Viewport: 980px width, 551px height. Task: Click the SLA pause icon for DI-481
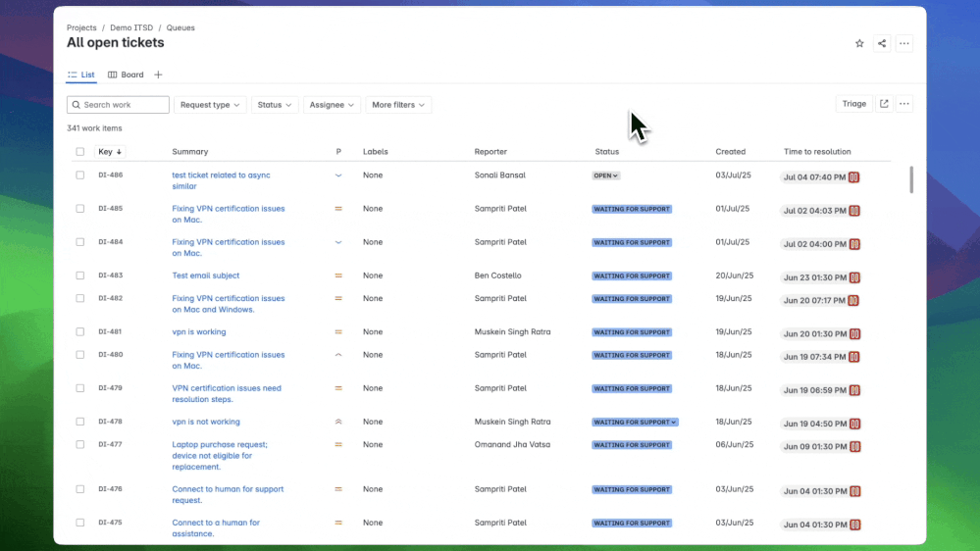coord(854,334)
